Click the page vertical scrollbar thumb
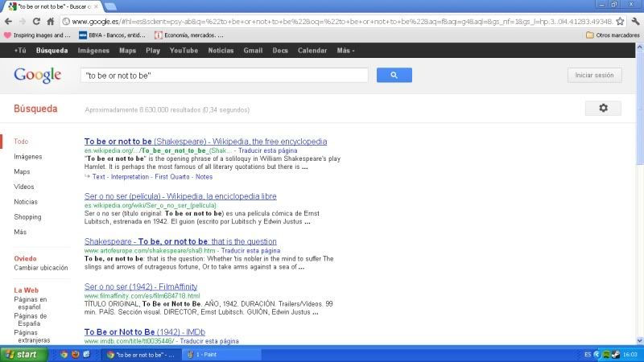 coord(639,109)
